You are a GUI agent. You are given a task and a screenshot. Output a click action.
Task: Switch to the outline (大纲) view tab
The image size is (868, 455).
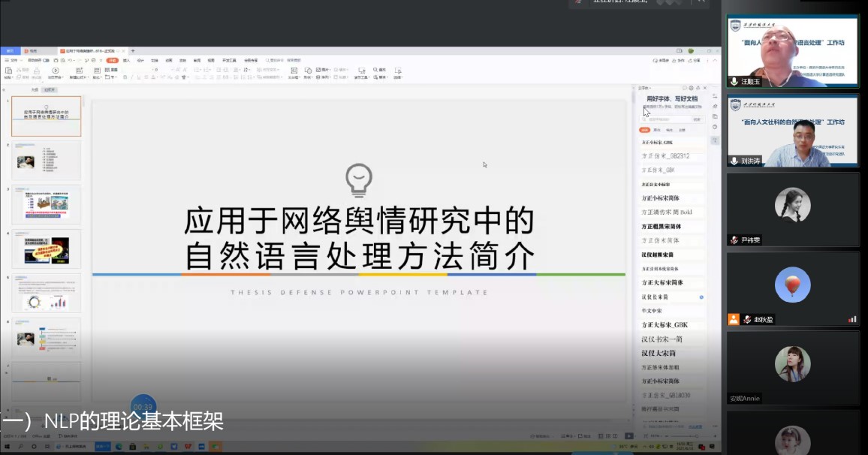pos(34,89)
